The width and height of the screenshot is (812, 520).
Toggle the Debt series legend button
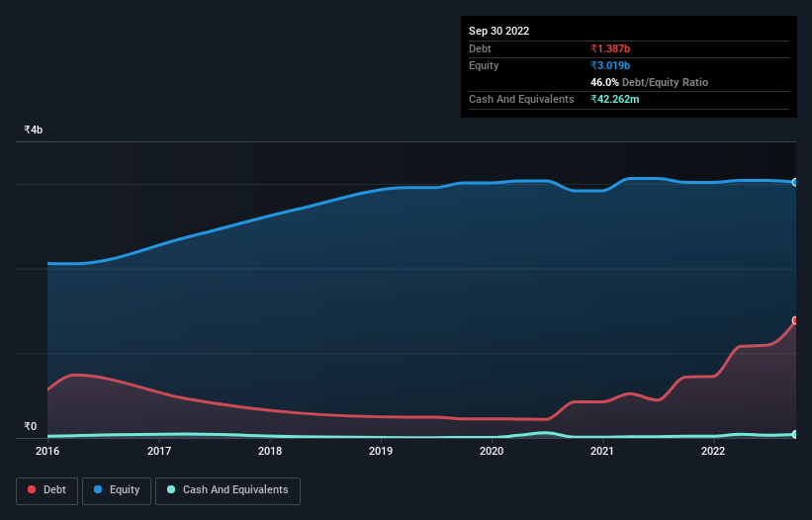click(x=47, y=490)
